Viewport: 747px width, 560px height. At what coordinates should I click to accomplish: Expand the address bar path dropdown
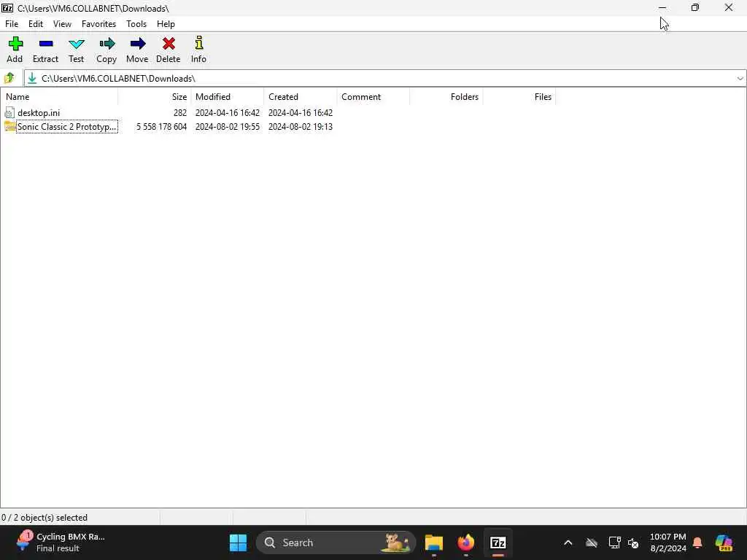coord(740,79)
